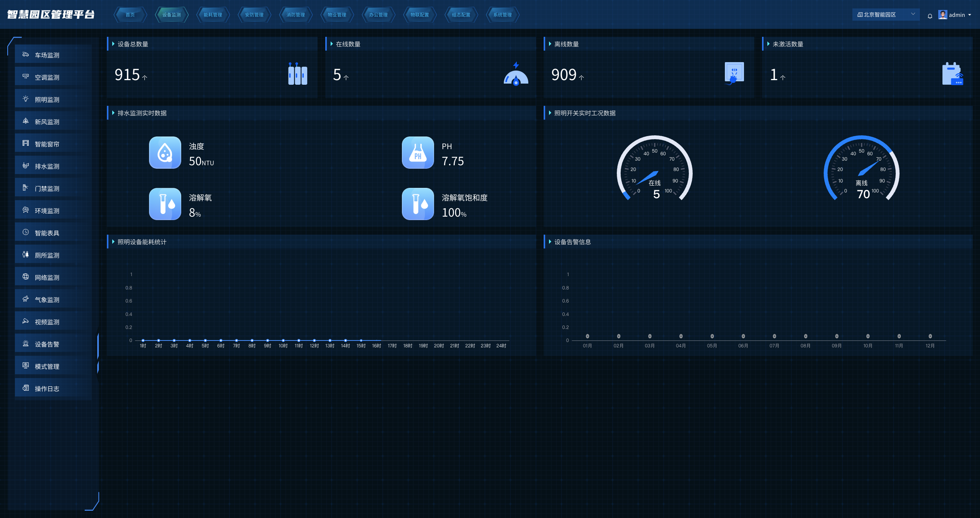Click the 离线 gauge showing 70
This screenshot has height=518, width=980.
pyautogui.click(x=862, y=168)
